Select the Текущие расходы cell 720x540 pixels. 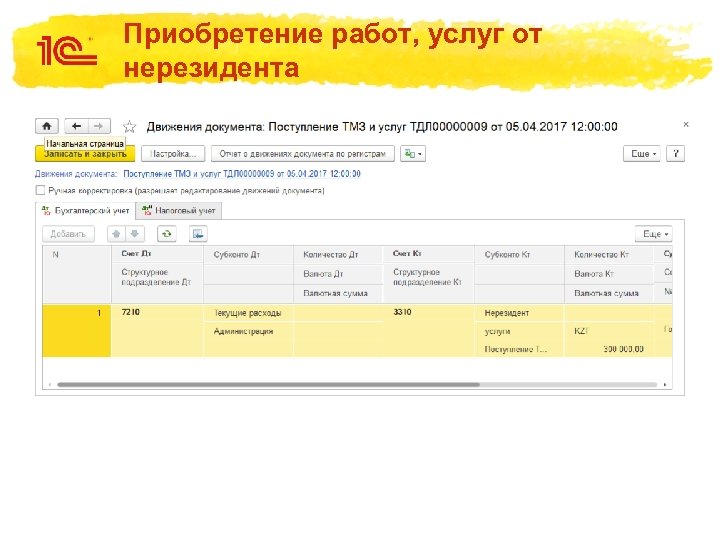pos(248,313)
